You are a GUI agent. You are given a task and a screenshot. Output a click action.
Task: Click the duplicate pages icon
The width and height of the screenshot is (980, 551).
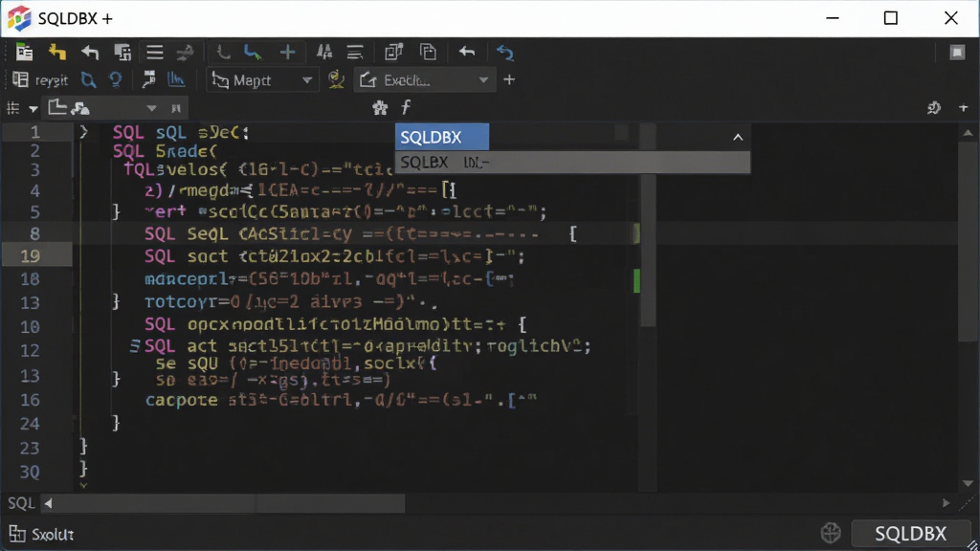pyautogui.click(x=428, y=53)
